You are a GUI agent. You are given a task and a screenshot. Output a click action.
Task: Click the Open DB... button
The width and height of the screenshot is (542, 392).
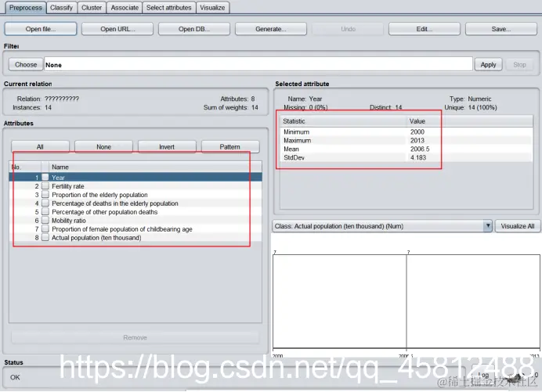tap(194, 29)
